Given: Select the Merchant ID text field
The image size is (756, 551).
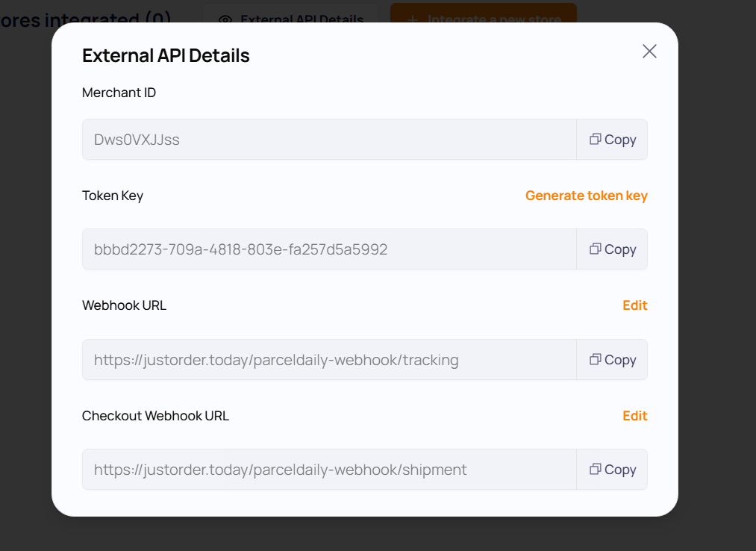Looking at the screenshot, I should 328,140.
